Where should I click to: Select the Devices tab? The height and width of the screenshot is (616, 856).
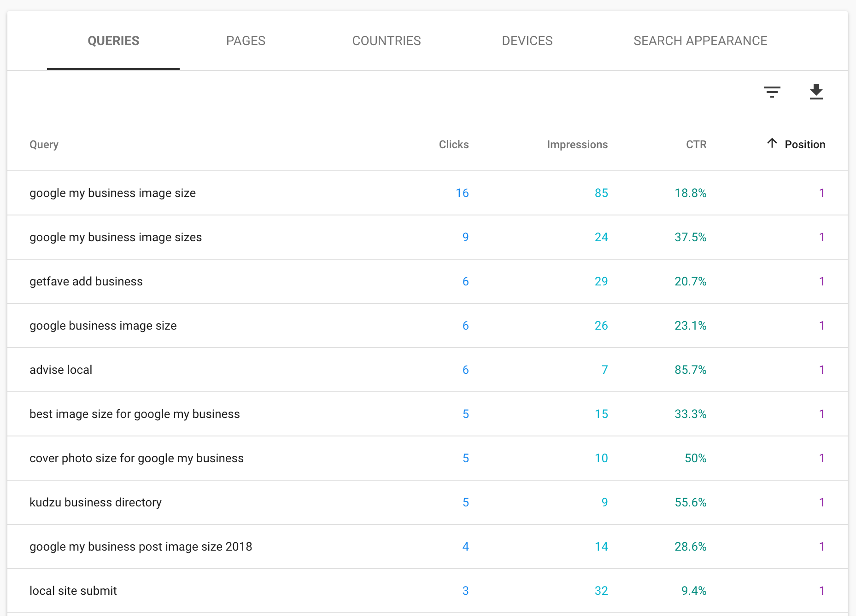(x=527, y=41)
